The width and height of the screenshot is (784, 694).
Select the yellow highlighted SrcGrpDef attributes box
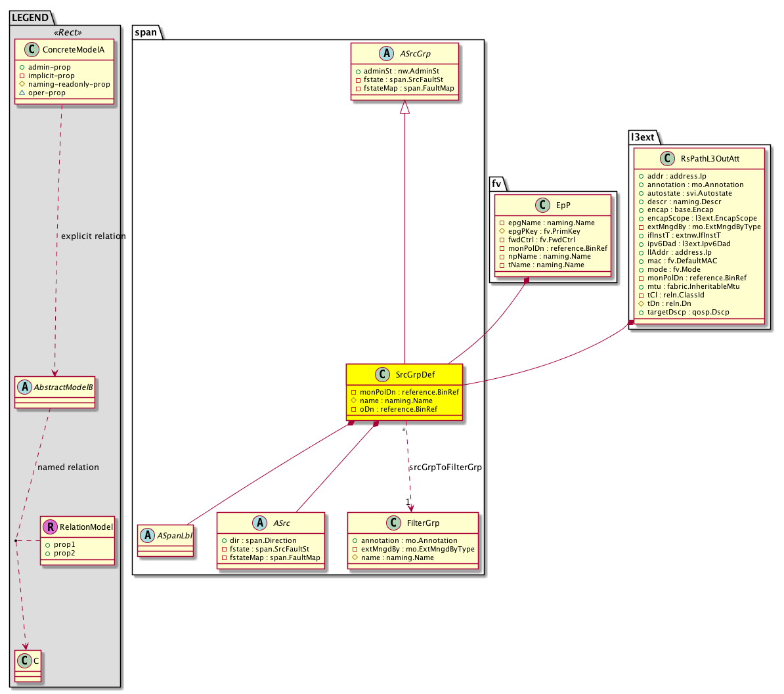404,401
